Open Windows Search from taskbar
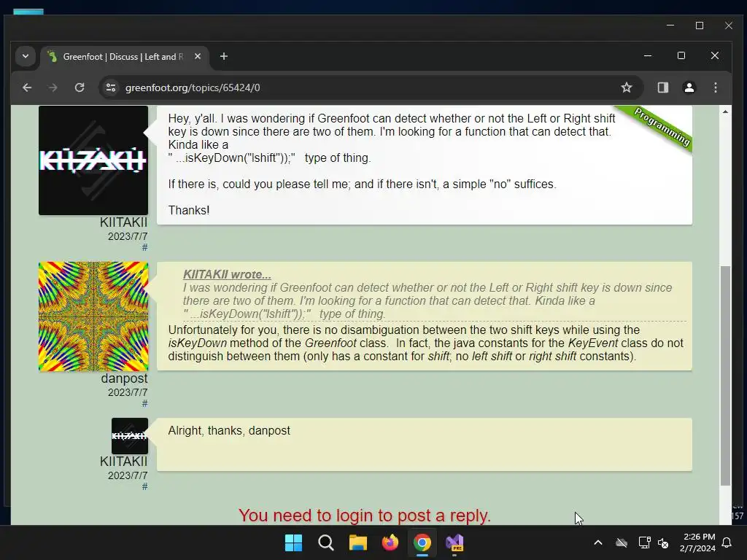 pos(326,542)
